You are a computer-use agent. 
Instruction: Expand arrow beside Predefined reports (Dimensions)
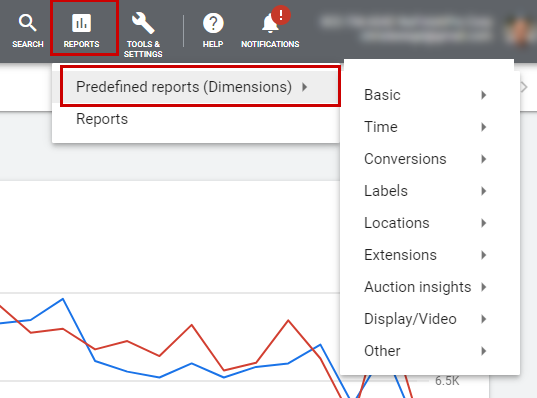tap(304, 87)
